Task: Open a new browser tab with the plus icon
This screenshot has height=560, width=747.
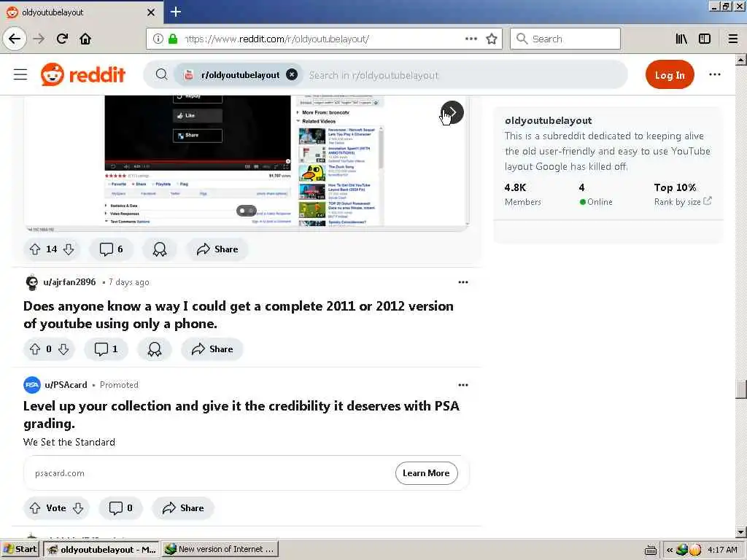Action: pyautogui.click(x=175, y=12)
